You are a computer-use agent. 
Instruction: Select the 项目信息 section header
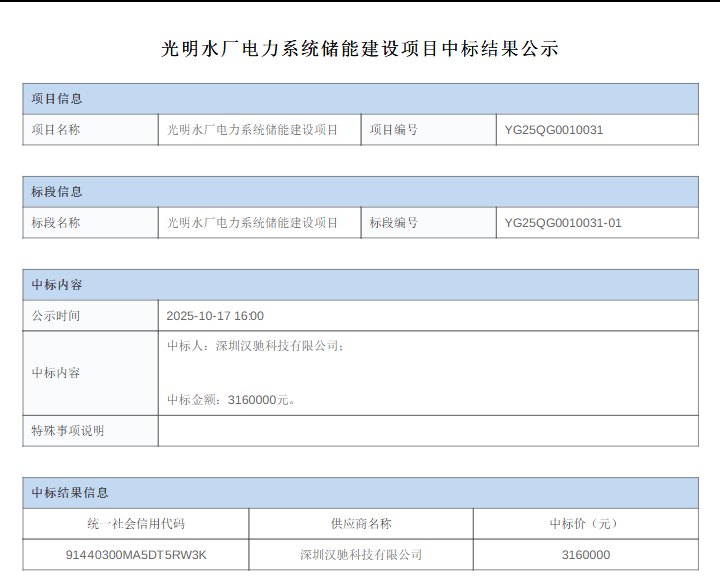point(57,99)
